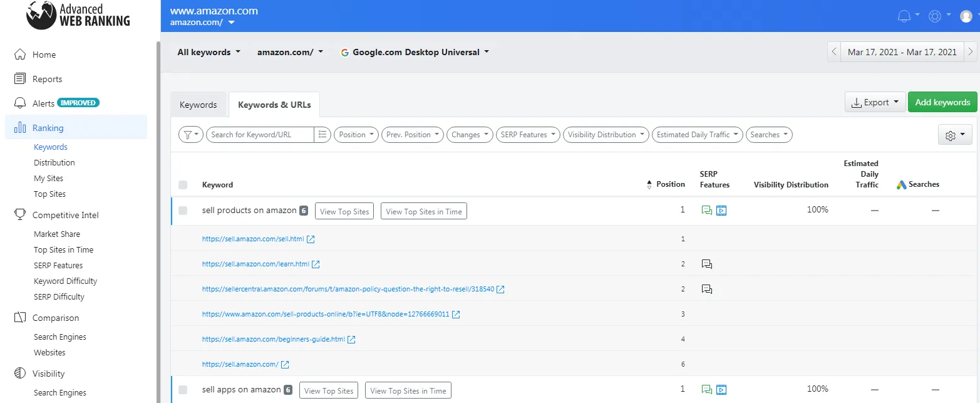Click the Search for Keyword/URL field
The width and height of the screenshot is (980, 403).
tap(260, 135)
